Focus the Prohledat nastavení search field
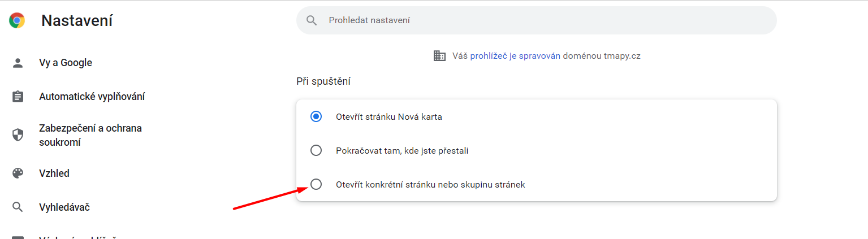This screenshot has width=868, height=239. coord(536,20)
